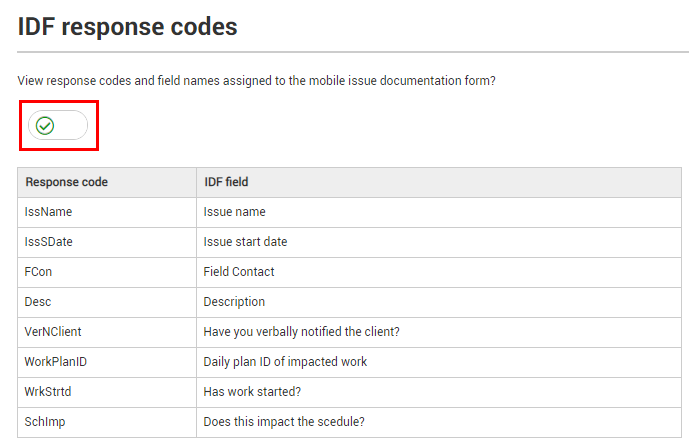Select the SchImp response code cell
Screen dimensions: 689x445
click(107, 422)
